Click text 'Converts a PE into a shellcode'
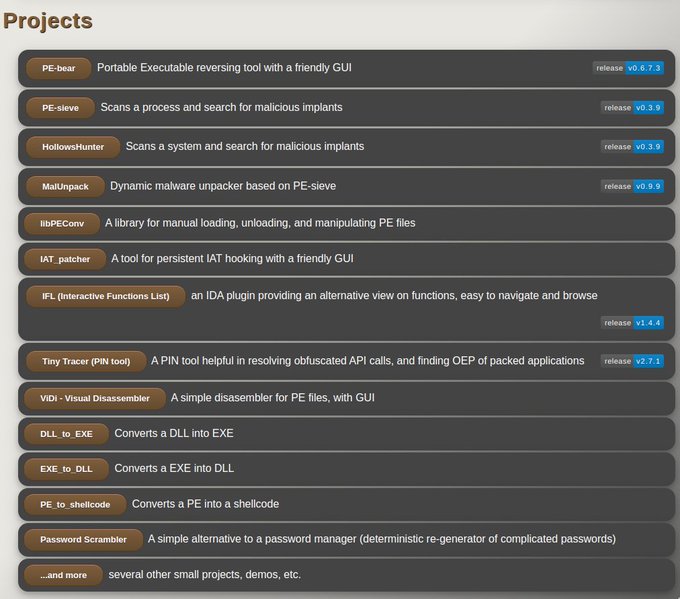The width and height of the screenshot is (680, 599). (x=206, y=504)
